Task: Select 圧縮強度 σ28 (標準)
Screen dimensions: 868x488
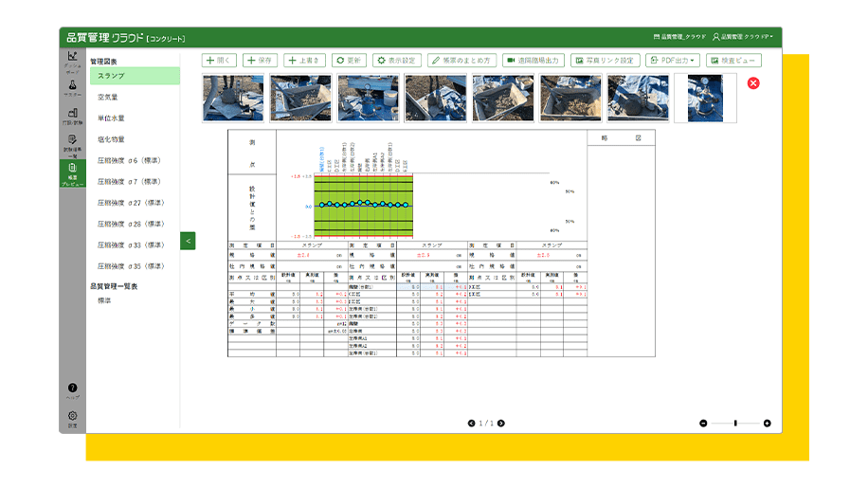Action: click(131, 224)
